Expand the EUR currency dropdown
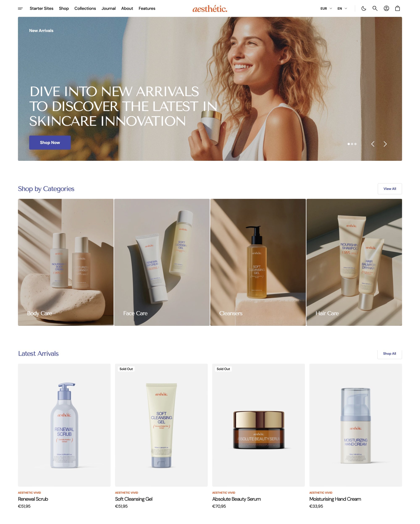Screen dimensions: 420x524 327,8
